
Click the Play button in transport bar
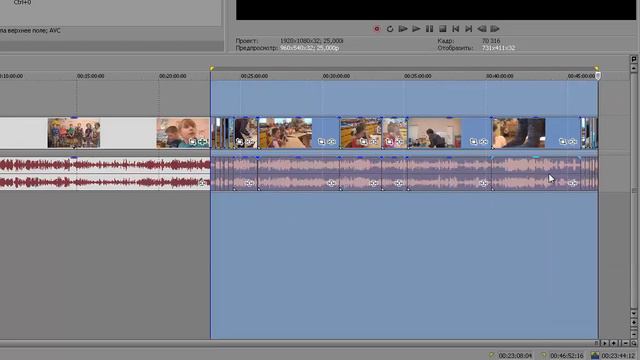pyautogui.click(x=416, y=29)
